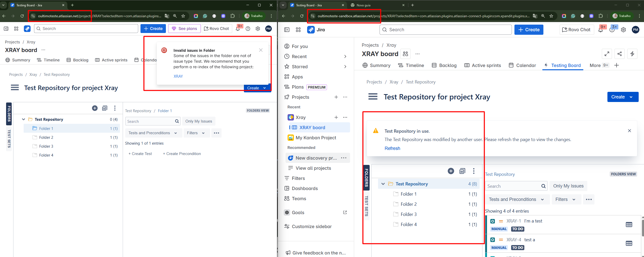Open Jira settings gear in left window
The height and width of the screenshot is (257, 644).
[258, 29]
